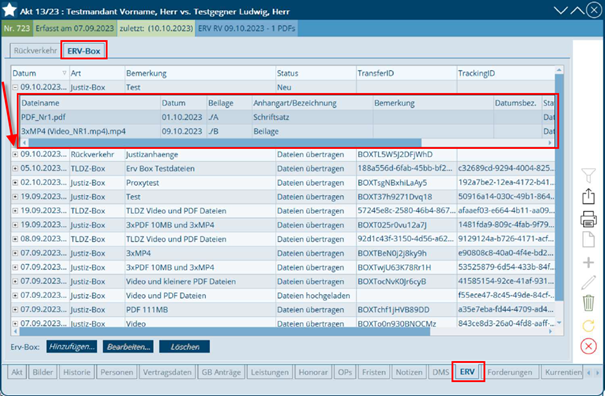
Task: Open the Akt bottom tab
Action: pyautogui.click(x=17, y=372)
